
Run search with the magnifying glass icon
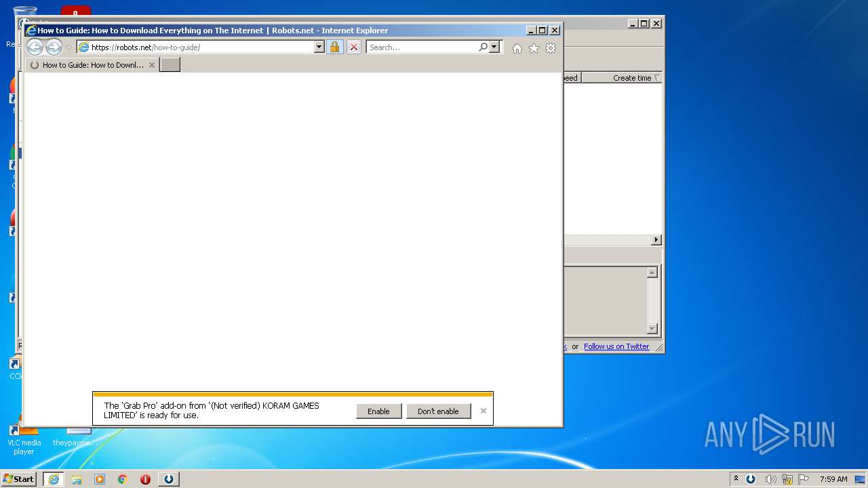point(483,47)
